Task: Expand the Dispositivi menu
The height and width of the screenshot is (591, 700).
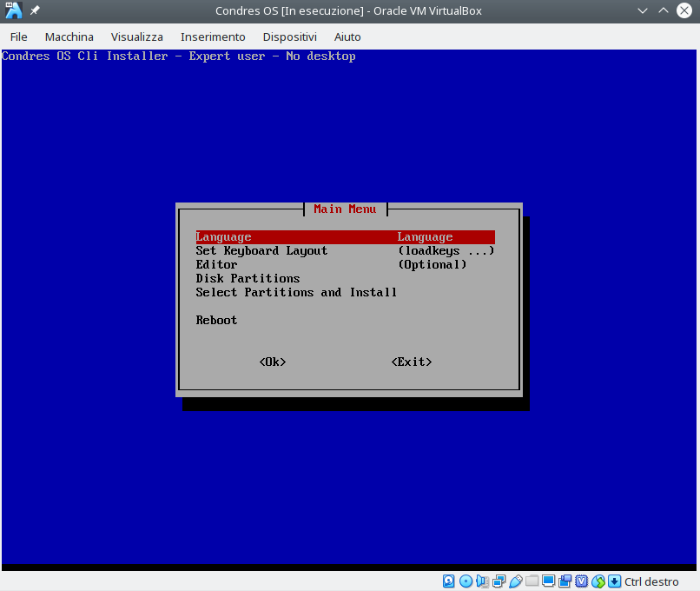Action: coord(290,37)
